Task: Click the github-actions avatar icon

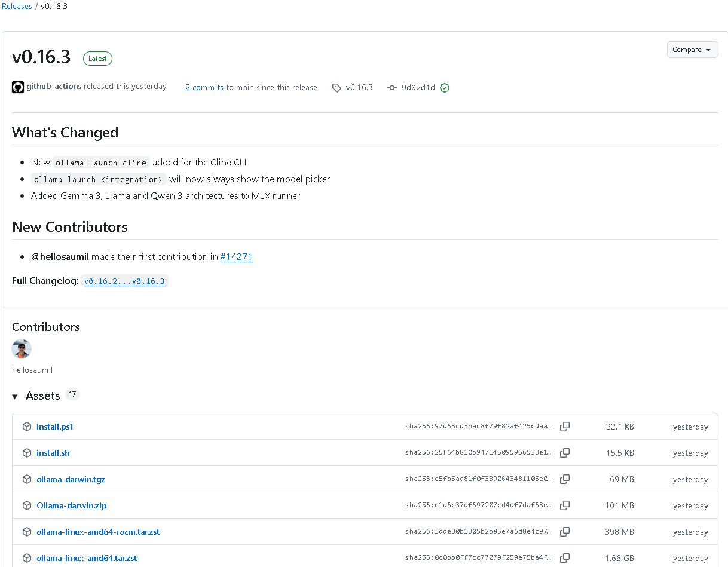Action: click(x=18, y=87)
